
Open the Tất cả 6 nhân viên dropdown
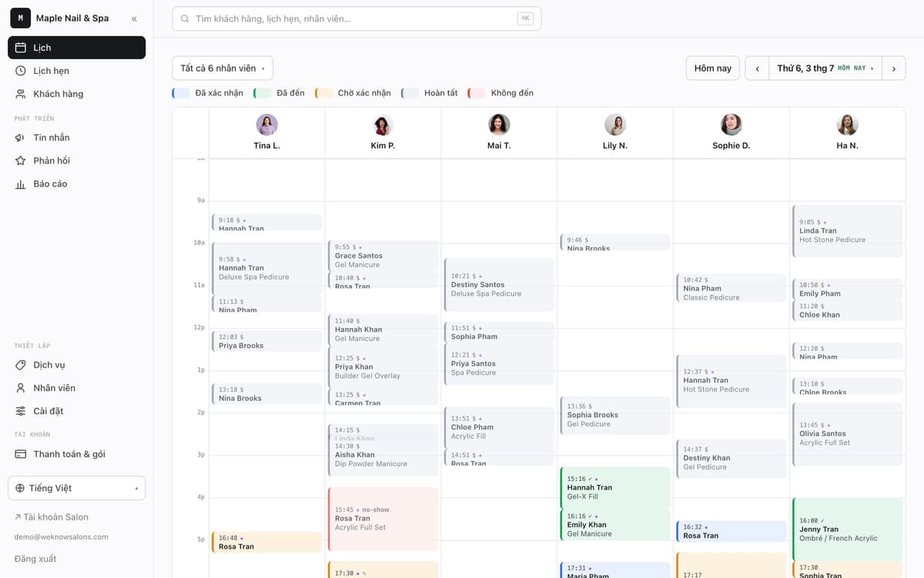[223, 69]
